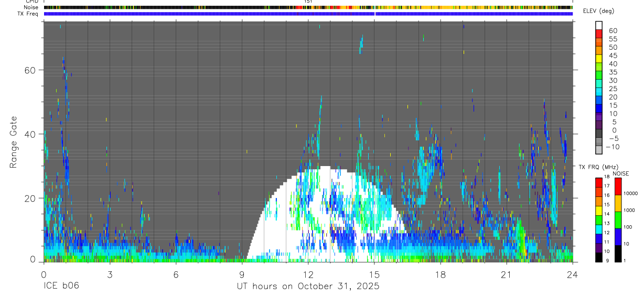Click the NOISE legend title above its color bar
The image size is (644, 297).
tap(620, 173)
